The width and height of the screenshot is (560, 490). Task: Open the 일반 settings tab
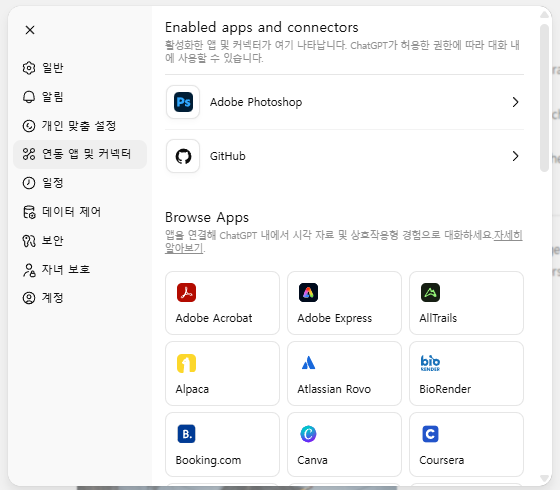pos(80,68)
